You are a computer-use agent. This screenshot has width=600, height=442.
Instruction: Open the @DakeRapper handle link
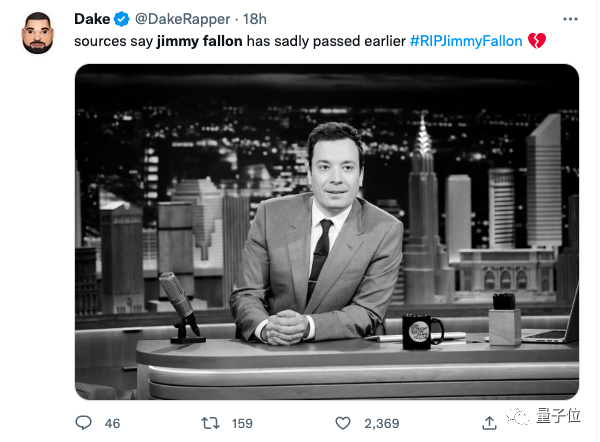(x=180, y=19)
